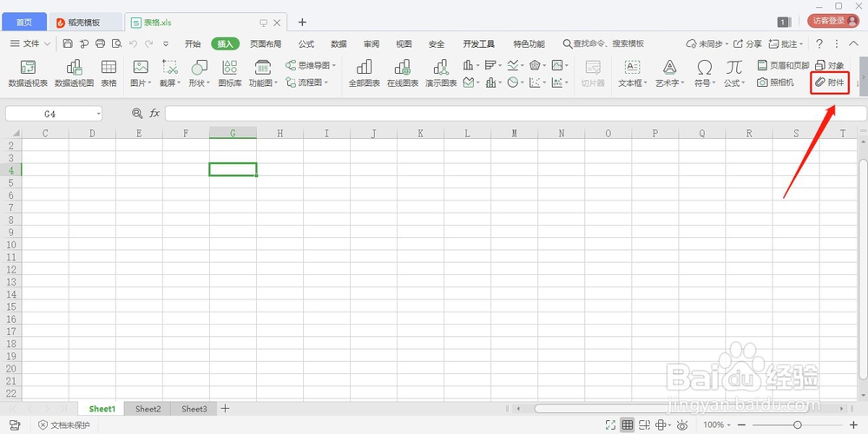Expand the line chart type dropdown
The image size is (868, 434).
pos(523,65)
